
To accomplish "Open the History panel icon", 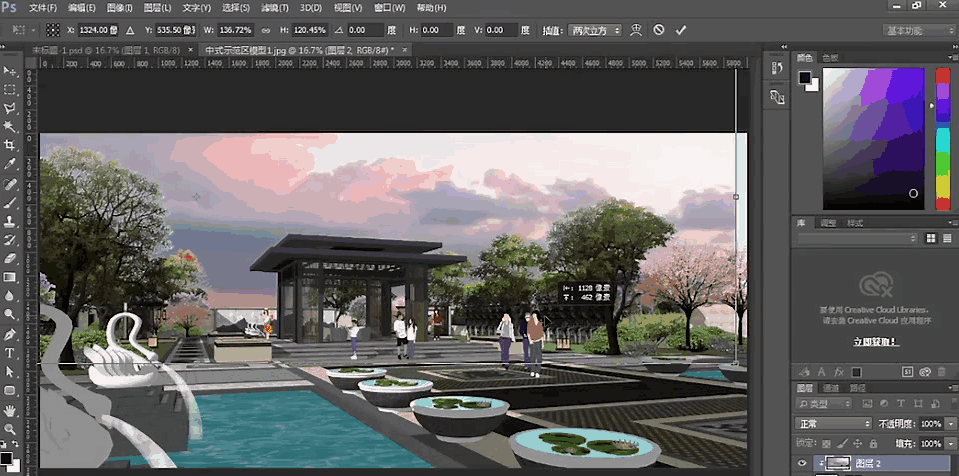I will pos(777,69).
